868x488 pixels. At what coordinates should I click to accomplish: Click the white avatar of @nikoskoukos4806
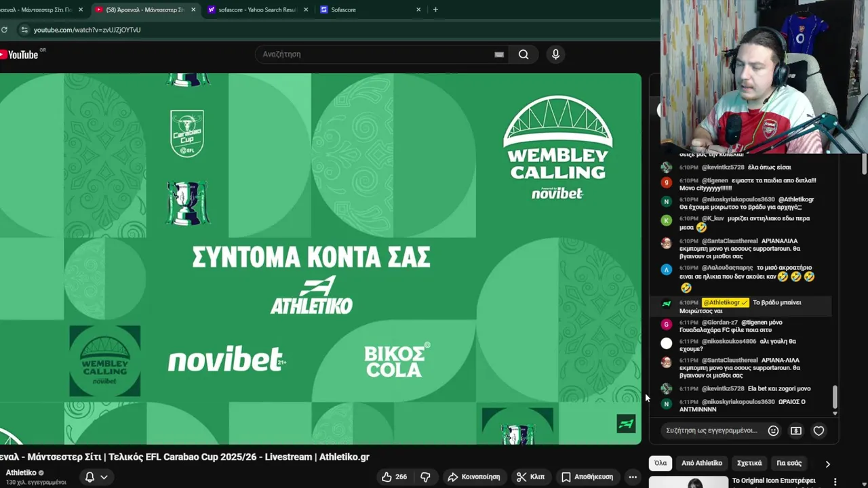667,344
